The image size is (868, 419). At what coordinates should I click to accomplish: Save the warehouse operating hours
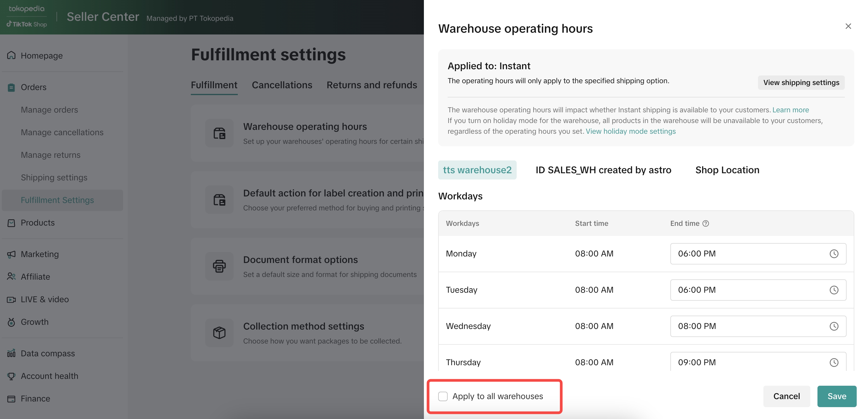click(836, 396)
